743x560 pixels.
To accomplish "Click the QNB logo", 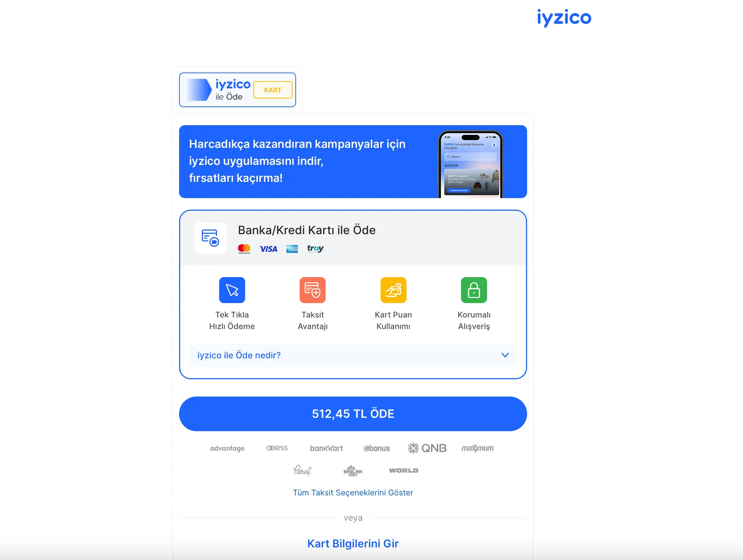I will (x=427, y=448).
